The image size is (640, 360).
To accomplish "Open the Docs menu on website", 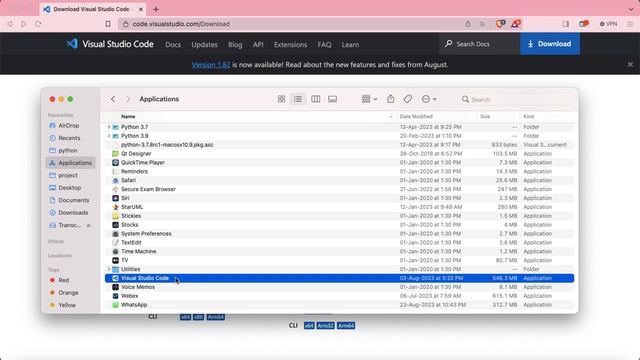I will click(173, 44).
